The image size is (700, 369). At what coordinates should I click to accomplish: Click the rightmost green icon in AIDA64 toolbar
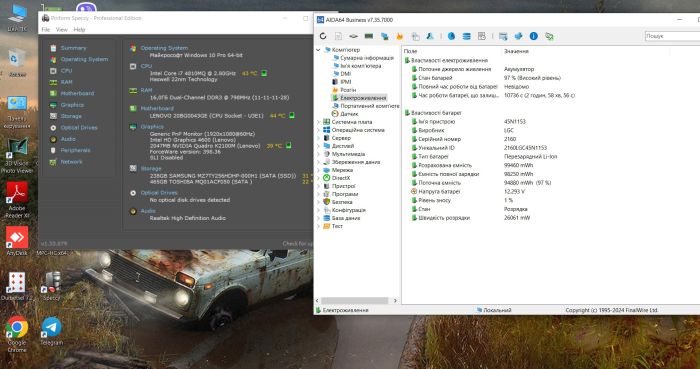pos(549,36)
